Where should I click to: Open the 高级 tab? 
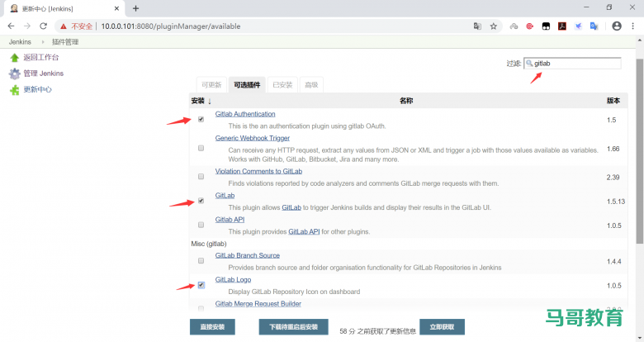(x=311, y=85)
